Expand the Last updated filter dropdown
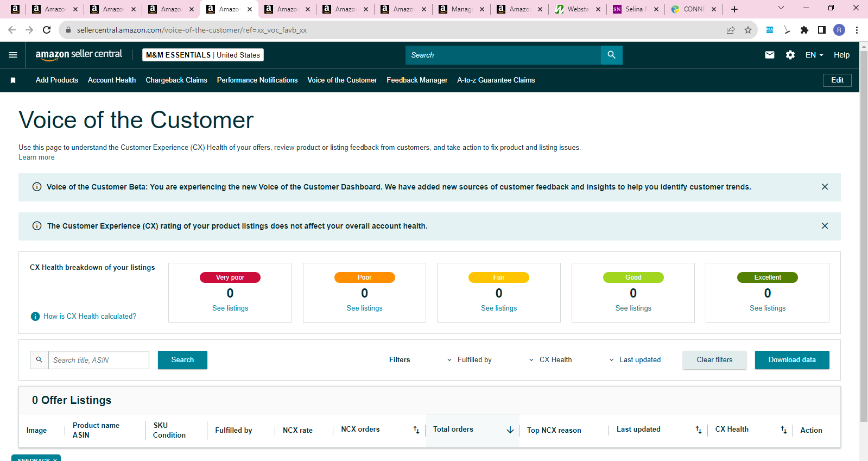 pos(635,359)
